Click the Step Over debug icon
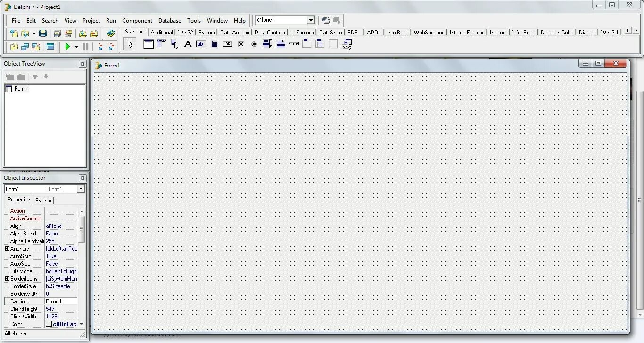644x343 pixels. click(111, 47)
